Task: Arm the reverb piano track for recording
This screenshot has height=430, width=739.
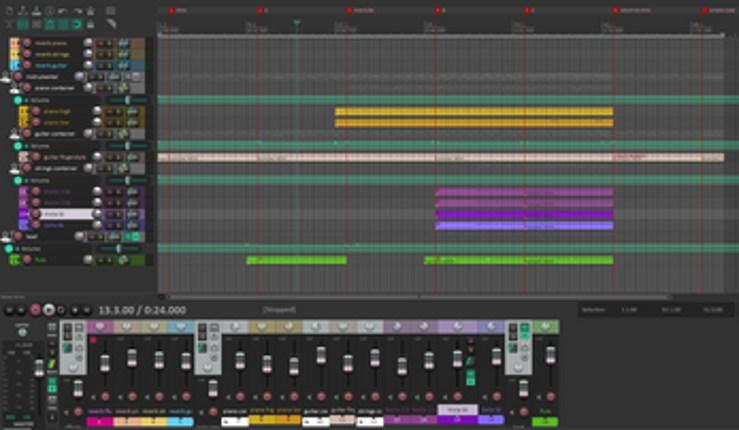Action: (27, 43)
